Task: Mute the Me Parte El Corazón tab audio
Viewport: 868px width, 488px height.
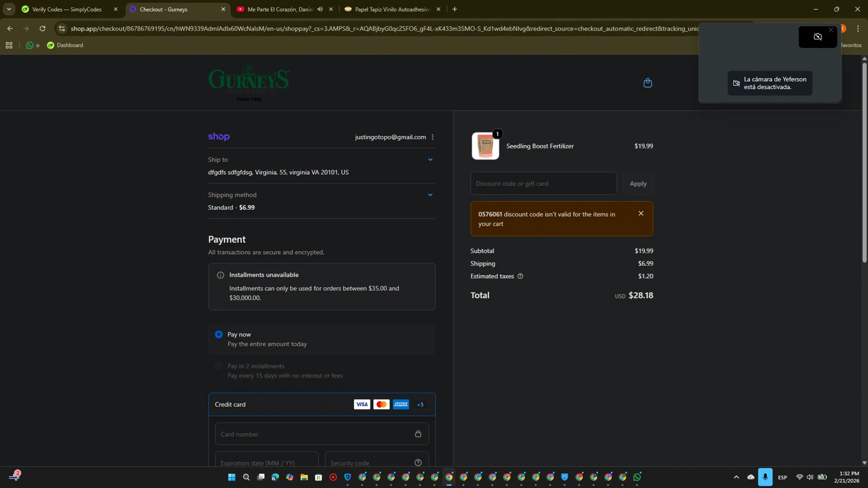Action: click(x=320, y=9)
